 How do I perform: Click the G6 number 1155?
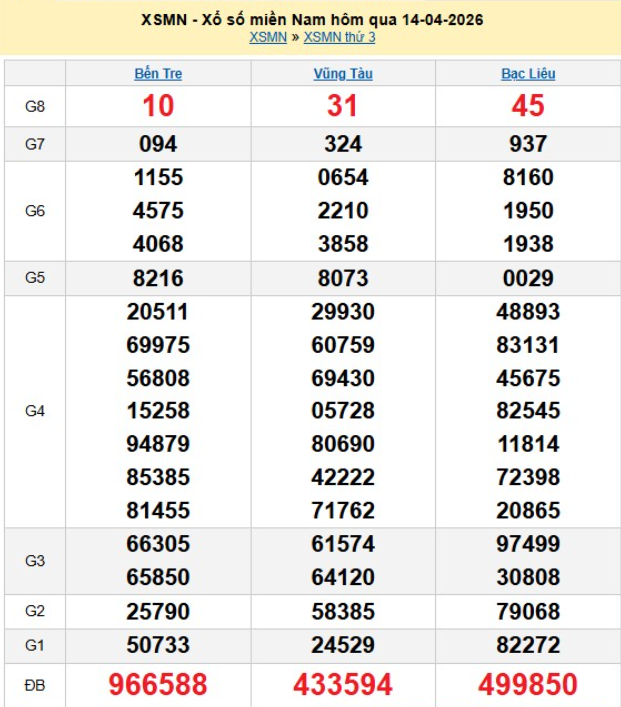[158, 178]
